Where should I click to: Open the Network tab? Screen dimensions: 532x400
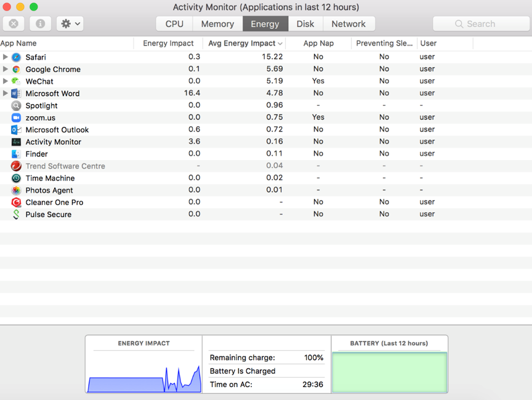click(349, 24)
